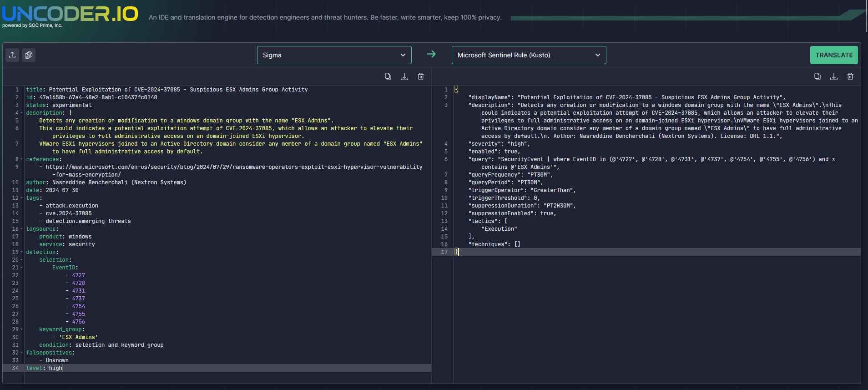
Task: Click the UNCODER.IO logo
Action: 70,14
